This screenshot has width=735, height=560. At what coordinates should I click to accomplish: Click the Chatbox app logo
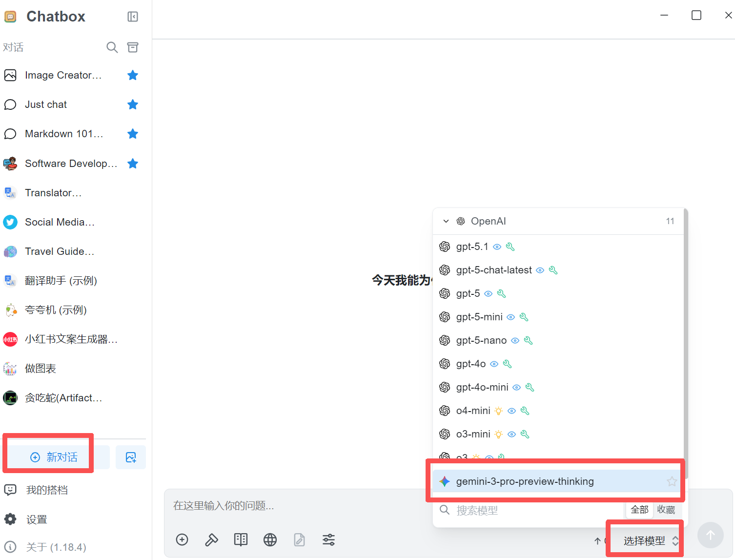(10, 17)
